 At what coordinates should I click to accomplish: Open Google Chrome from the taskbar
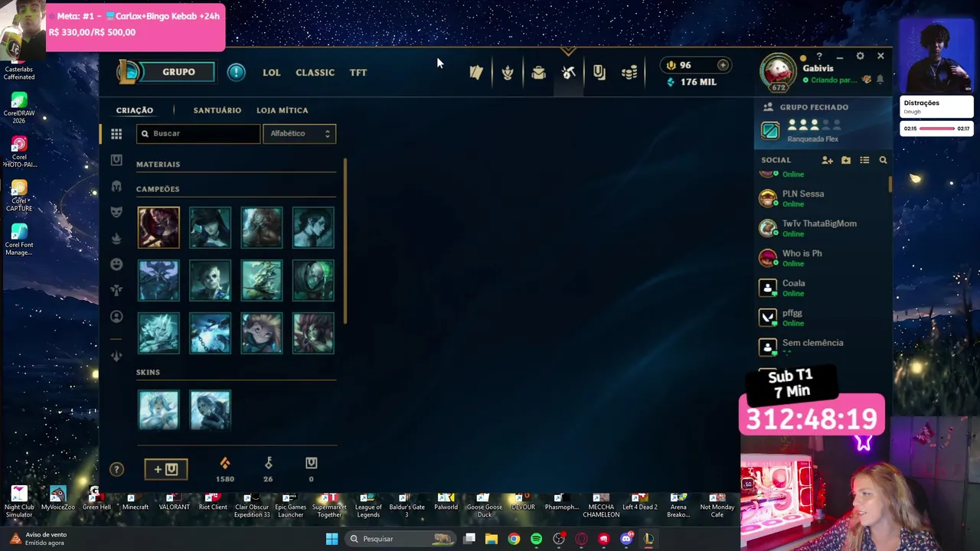514,539
